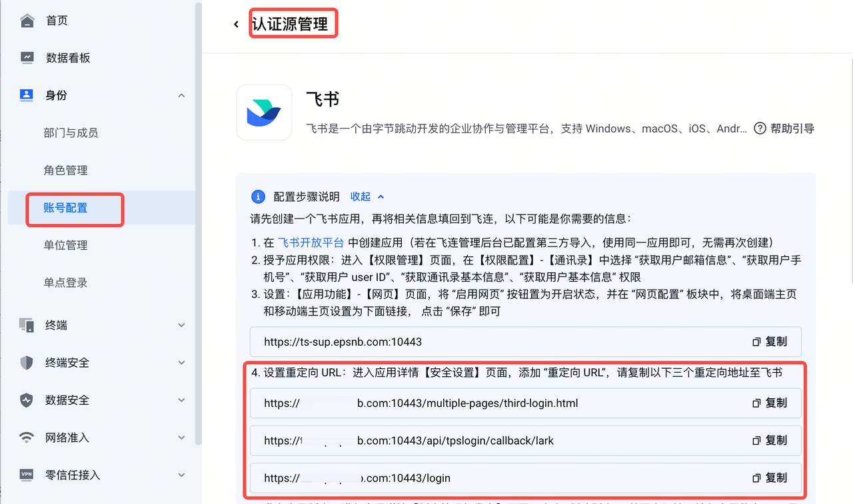Click the 首页 home icon
This screenshot has width=853, height=504.
pyautogui.click(x=27, y=21)
